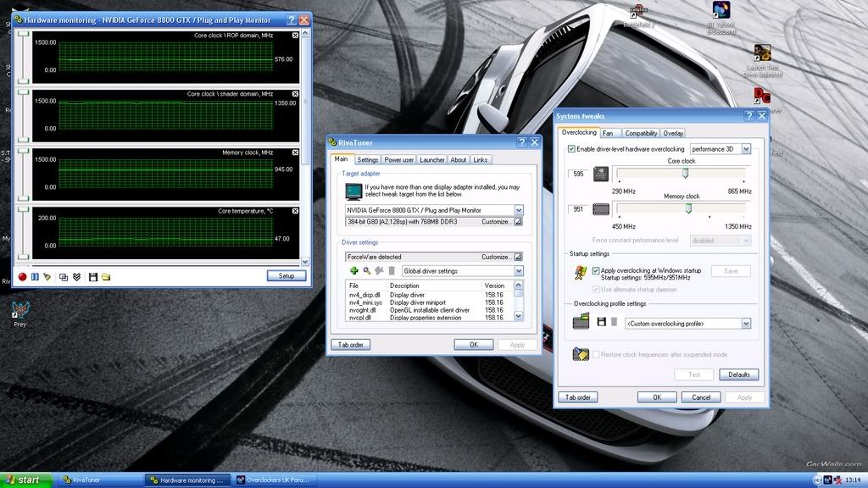Screen dimensions: 868x488
Task: Close the Memory clock graph
Action: click(295, 152)
